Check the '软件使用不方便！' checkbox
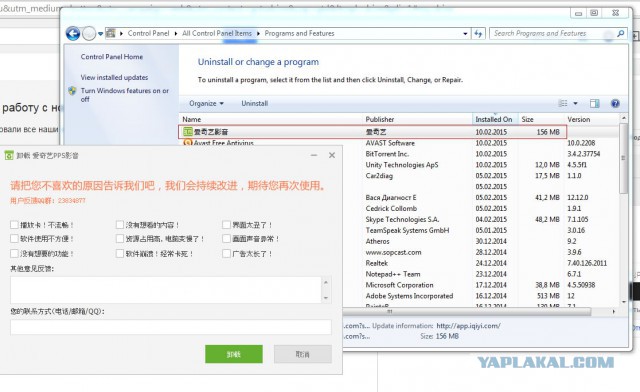 coord(14,238)
